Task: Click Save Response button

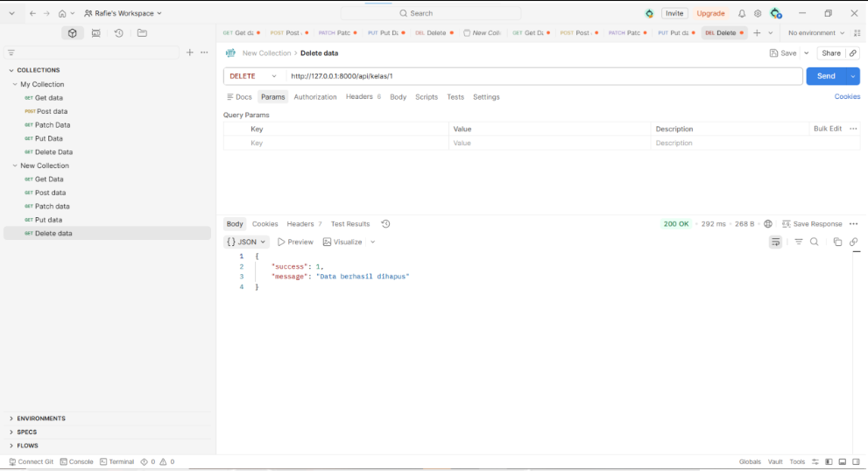Action: (812, 223)
